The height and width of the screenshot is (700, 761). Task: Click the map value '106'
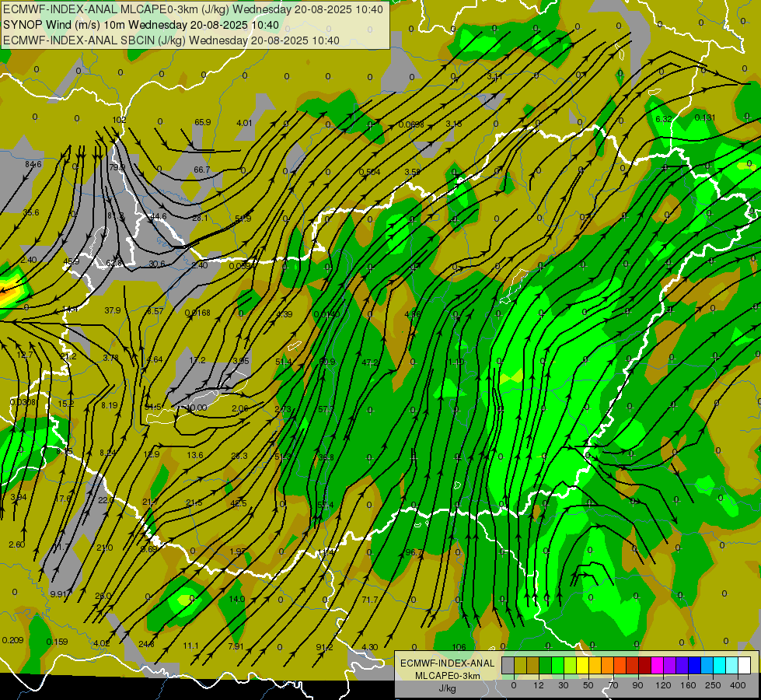click(x=459, y=647)
